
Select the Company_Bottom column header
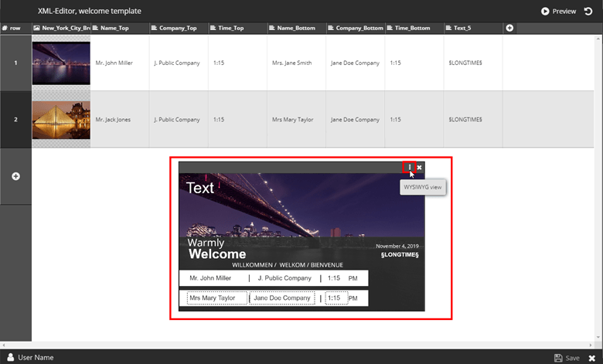point(356,28)
